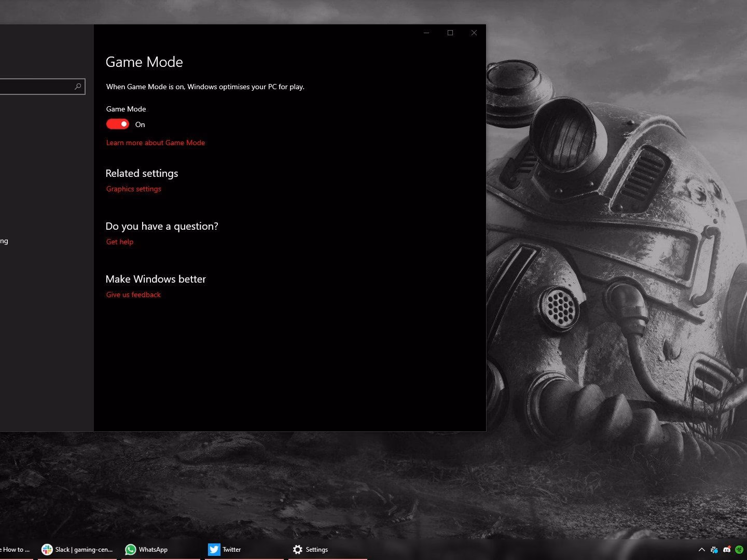Open the Learn more about Game Mode link
The width and height of the screenshot is (747, 560).
click(156, 143)
